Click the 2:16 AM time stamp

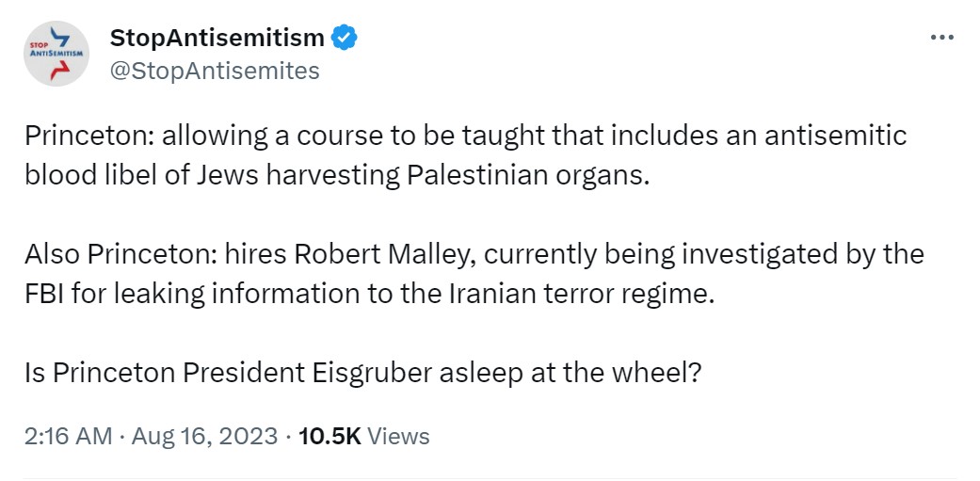click(65, 436)
